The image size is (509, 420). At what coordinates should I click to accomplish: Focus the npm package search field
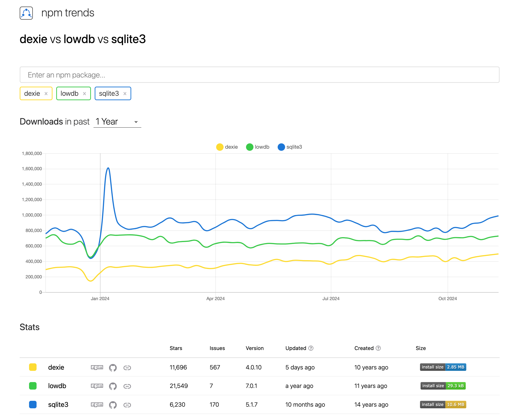(259, 75)
